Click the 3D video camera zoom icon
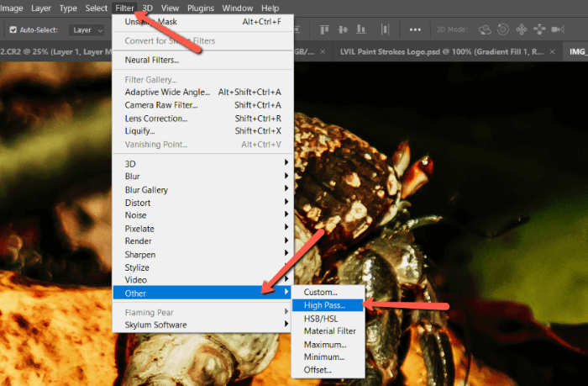Image resolution: width=588 pixels, height=386 pixels. pos(556,29)
